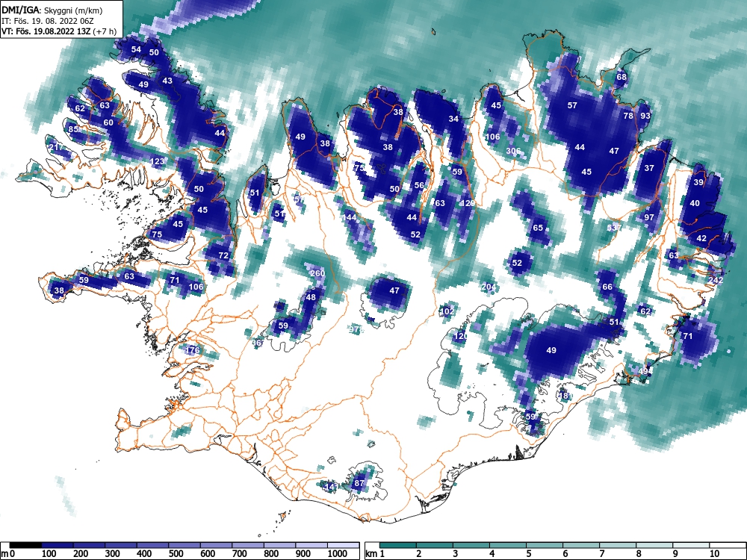Select the legend swatch between 9 and 10 km

691,545
